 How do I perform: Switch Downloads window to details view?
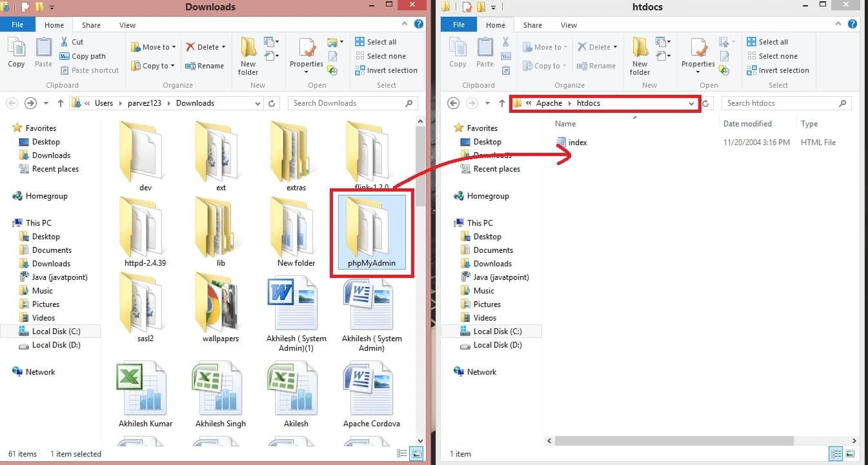coord(403,453)
